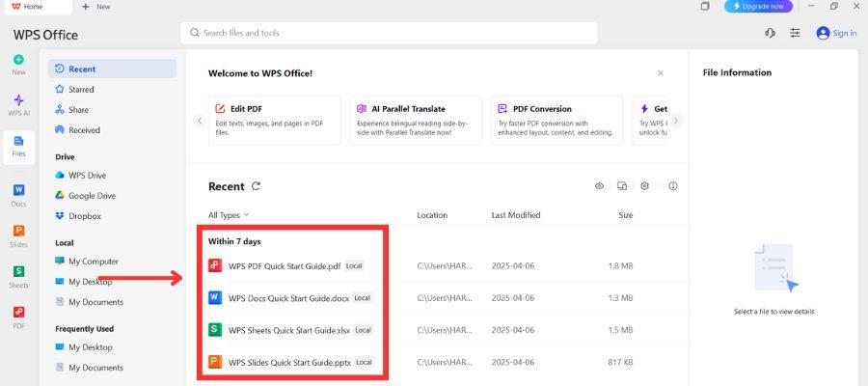Open WPS AI from the sidebar
The height and width of the screenshot is (386, 868).
(x=19, y=104)
